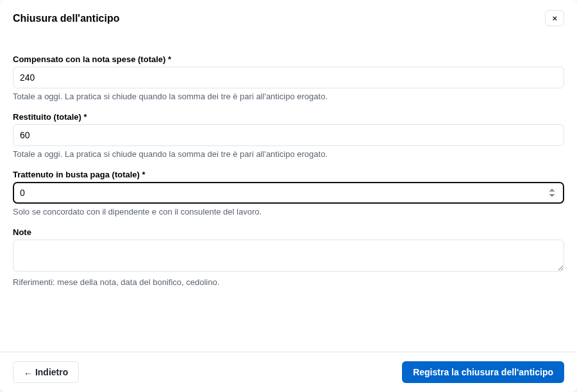Close the Chiusura dell'anticipo dialog
The image size is (577, 392).
(x=554, y=19)
